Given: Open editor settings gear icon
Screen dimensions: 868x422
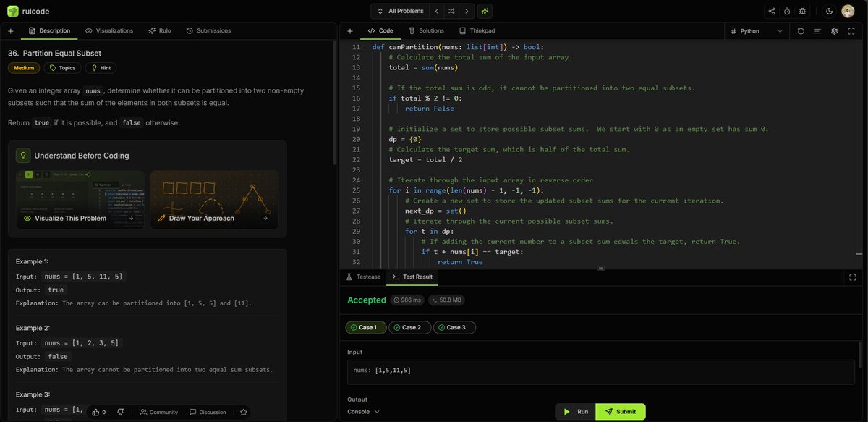Looking at the screenshot, I should coord(834,31).
